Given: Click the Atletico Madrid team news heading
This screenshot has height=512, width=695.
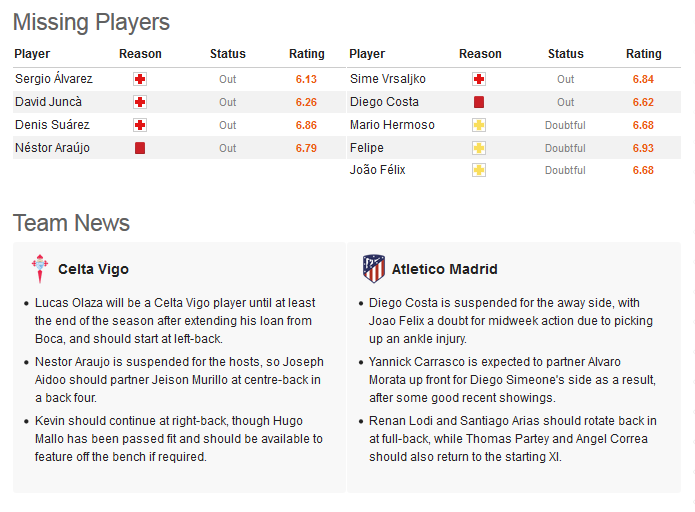Looking at the screenshot, I should [445, 269].
